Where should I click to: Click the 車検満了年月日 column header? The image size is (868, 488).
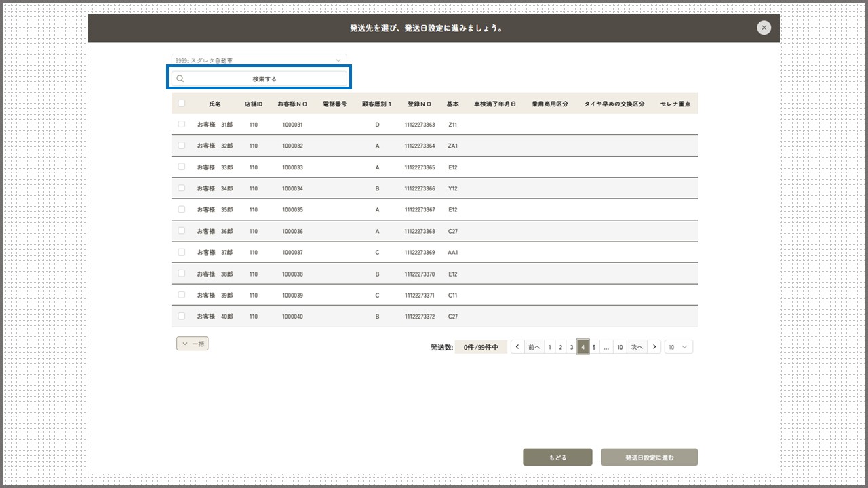point(495,104)
